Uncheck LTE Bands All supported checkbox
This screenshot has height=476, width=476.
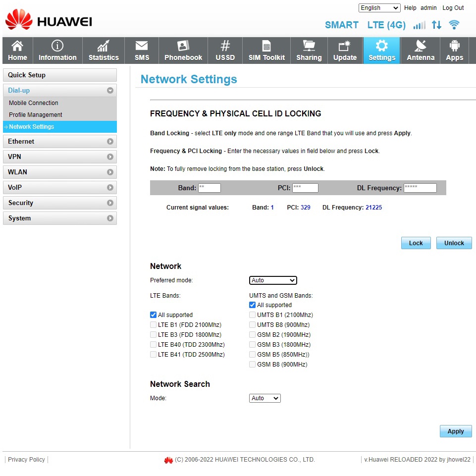[x=154, y=315]
